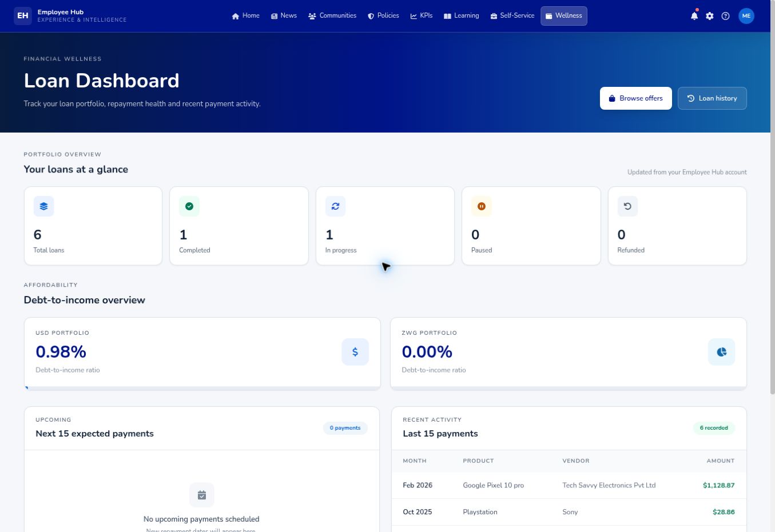Open the Communities menu item
The height and width of the screenshot is (532, 775).
[x=332, y=16]
